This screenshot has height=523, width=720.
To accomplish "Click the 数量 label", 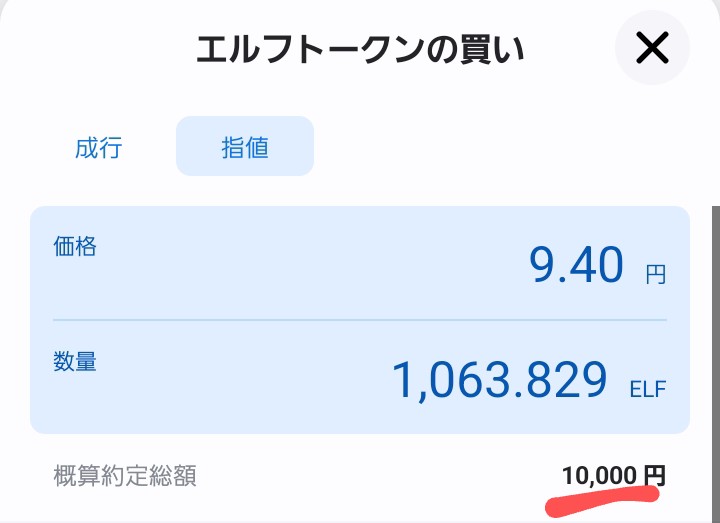I will (x=74, y=361).
